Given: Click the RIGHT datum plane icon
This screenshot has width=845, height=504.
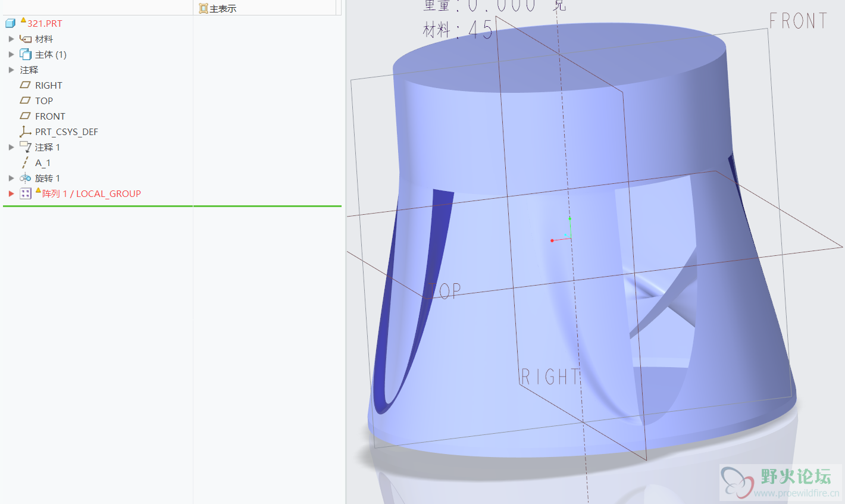Looking at the screenshot, I should 25,85.
